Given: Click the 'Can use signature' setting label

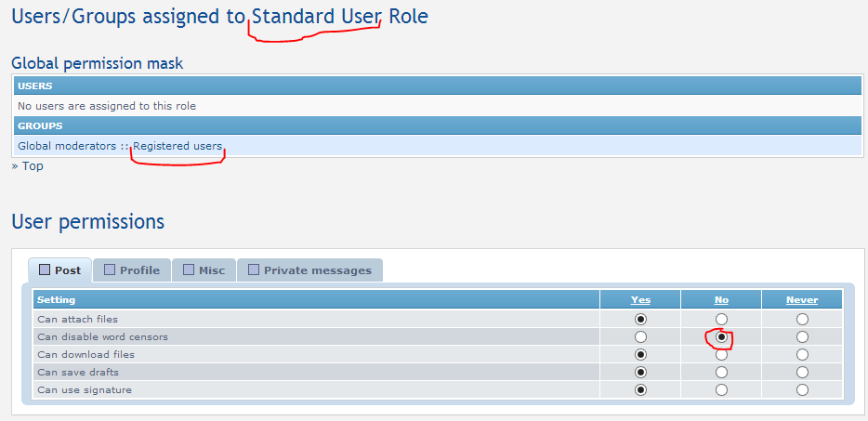Looking at the screenshot, I should [85, 390].
